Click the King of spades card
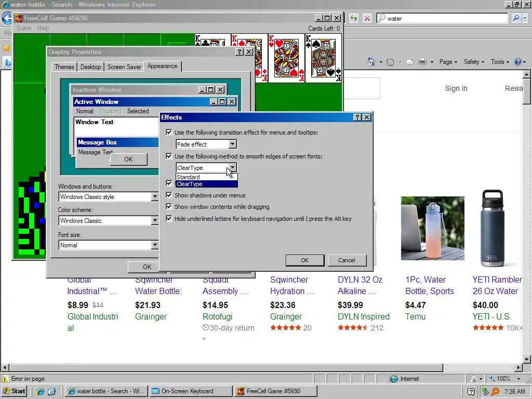This screenshot has width=532, height=399. tap(323, 58)
